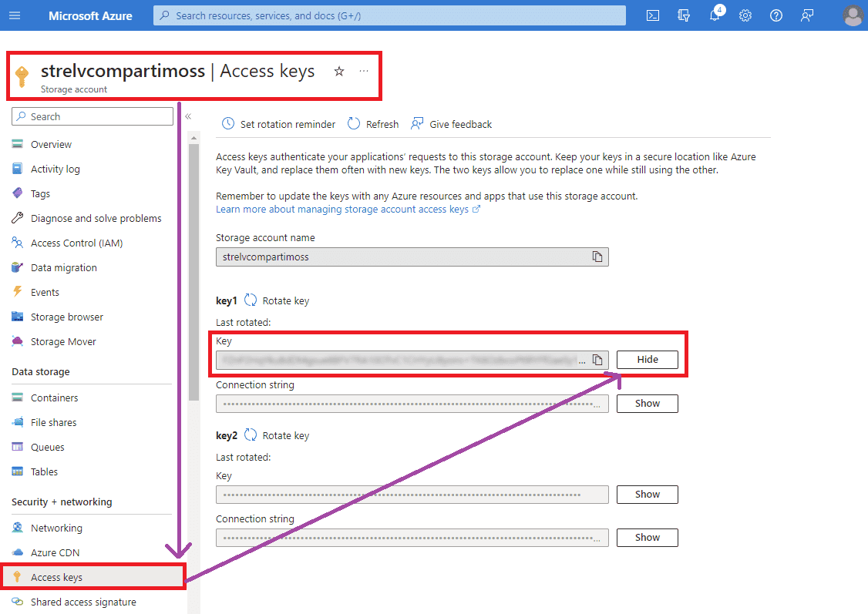This screenshot has width=868, height=614.
Task: Click the key2 Connection string field
Action: pyautogui.click(x=412, y=537)
